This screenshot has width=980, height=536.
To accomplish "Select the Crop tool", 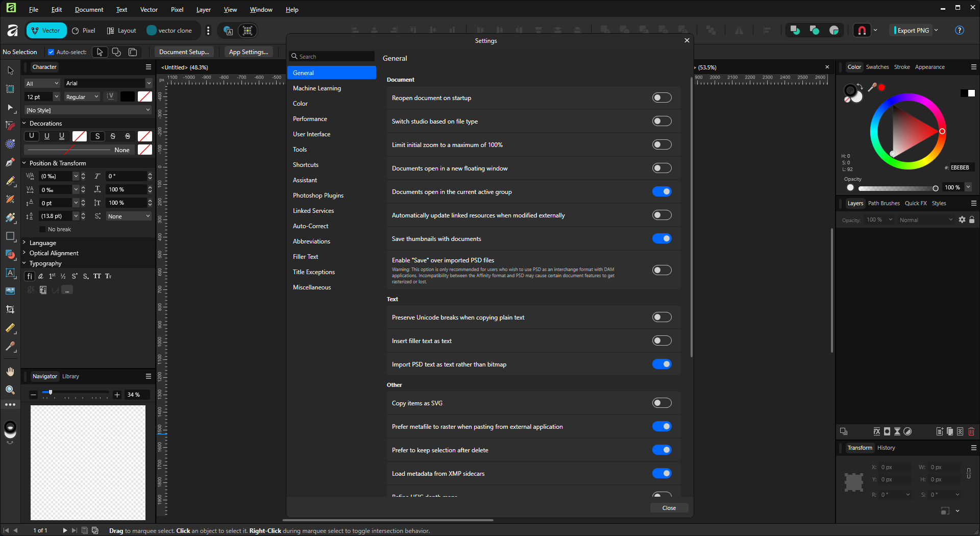I will 10,309.
